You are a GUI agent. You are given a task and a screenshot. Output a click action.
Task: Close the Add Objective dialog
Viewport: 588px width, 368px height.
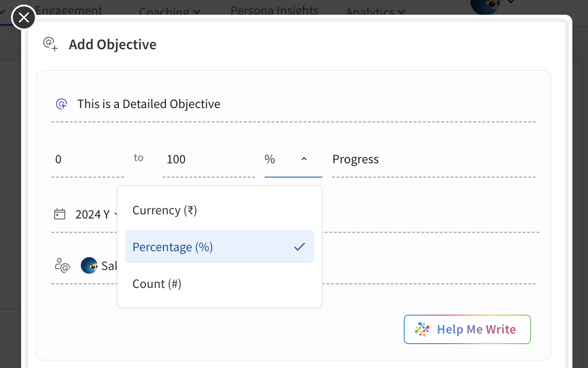(23, 17)
